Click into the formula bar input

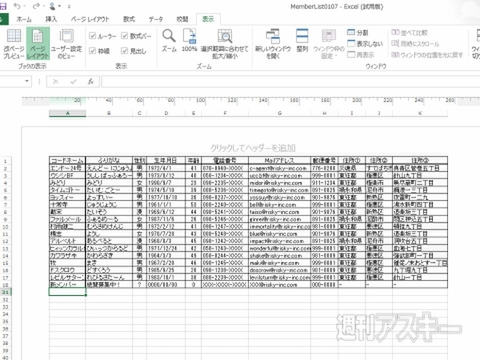[x=291, y=82]
